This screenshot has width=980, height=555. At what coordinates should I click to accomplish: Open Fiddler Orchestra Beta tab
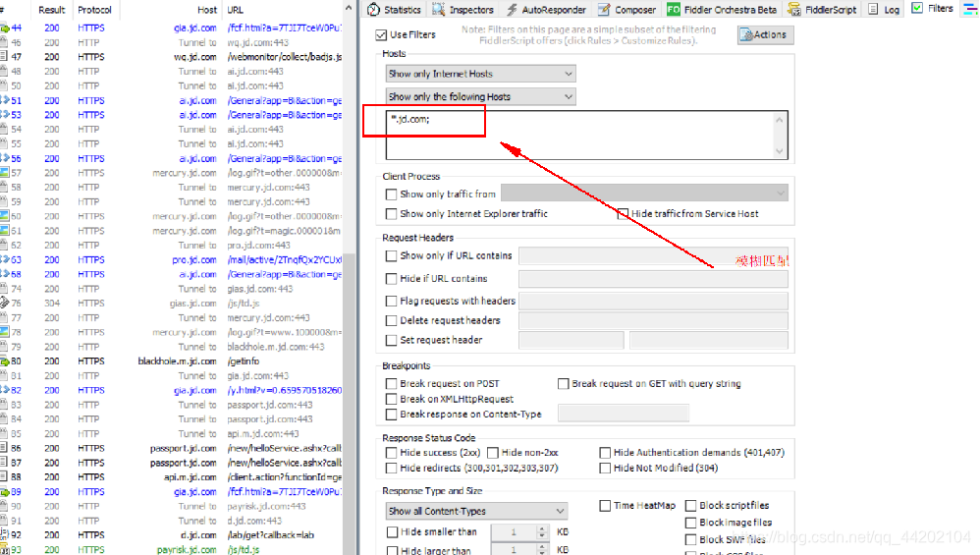tap(721, 10)
